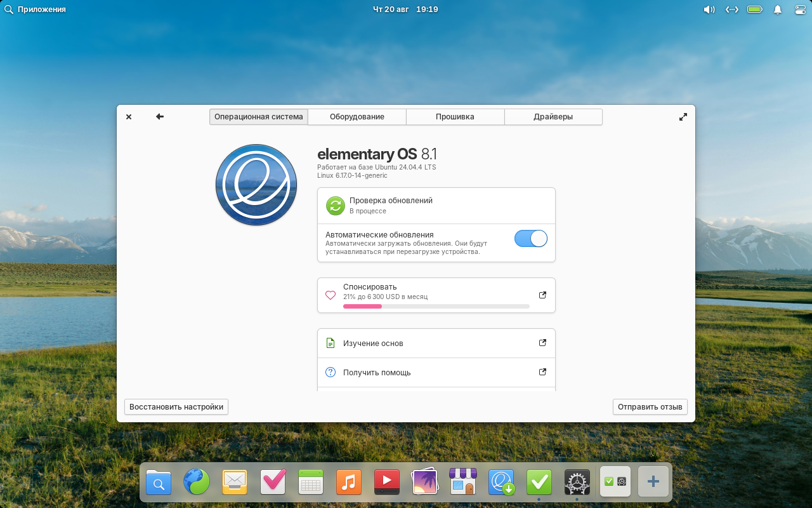Click the System Settings gear dock icon
The image size is (812, 508).
click(x=577, y=482)
